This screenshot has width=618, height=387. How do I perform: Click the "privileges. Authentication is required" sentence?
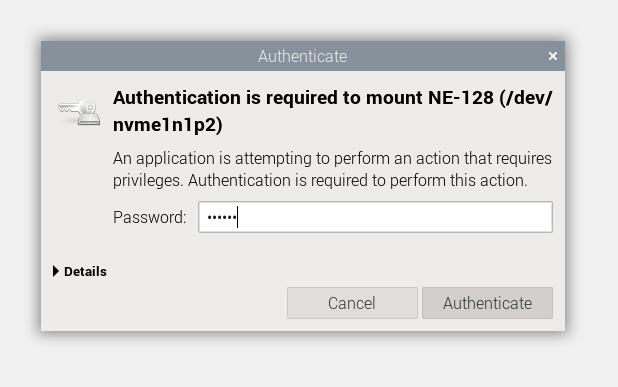tap(320, 181)
